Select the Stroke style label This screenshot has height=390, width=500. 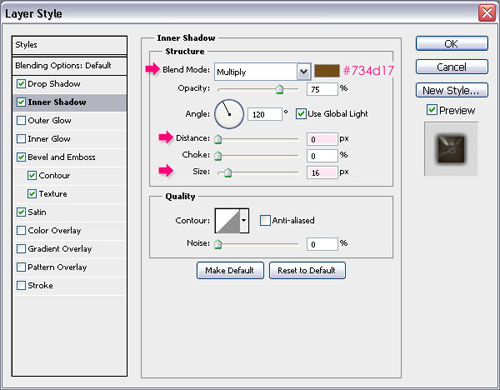(40, 285)
